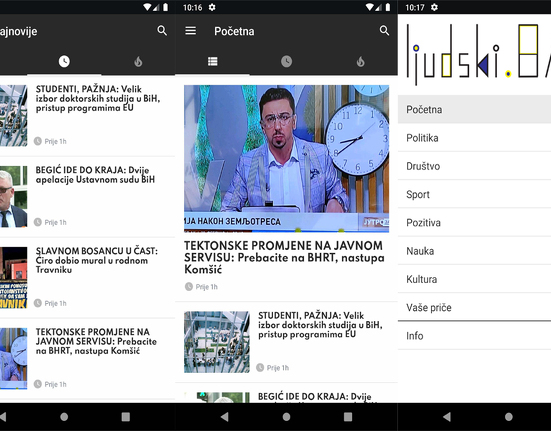Viewport: 551px width, 431px height.
Task: Tap Android recents button in Početna screen
Action: click(x=348, y=417)
